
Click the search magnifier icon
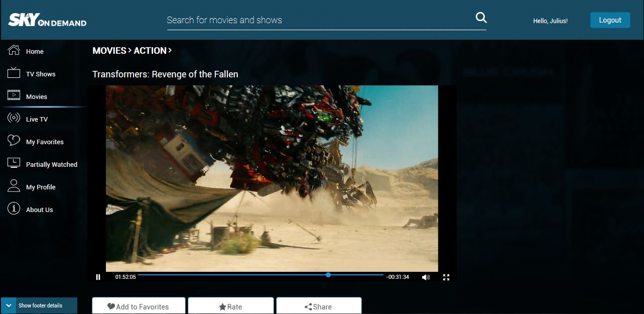click(x=481, y=18)
